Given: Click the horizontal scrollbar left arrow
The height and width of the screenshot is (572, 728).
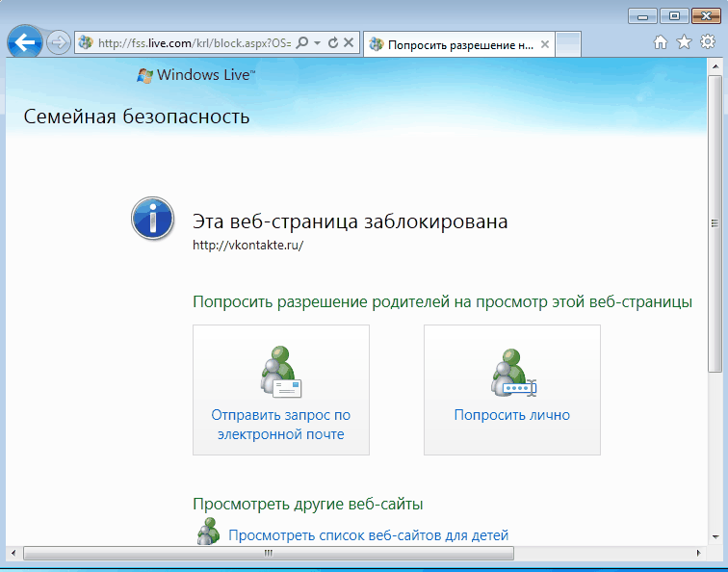Looking at the screenshot, I should point(13,553).
